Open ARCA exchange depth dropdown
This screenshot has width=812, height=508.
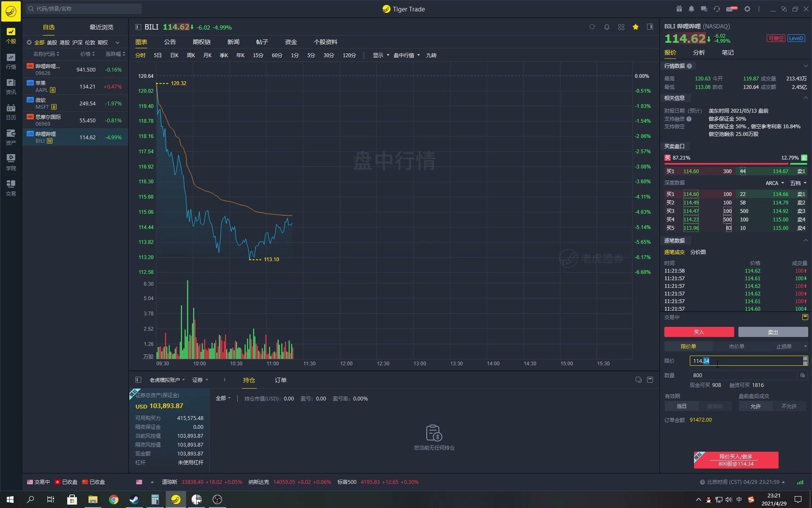(x=775, y=183)
